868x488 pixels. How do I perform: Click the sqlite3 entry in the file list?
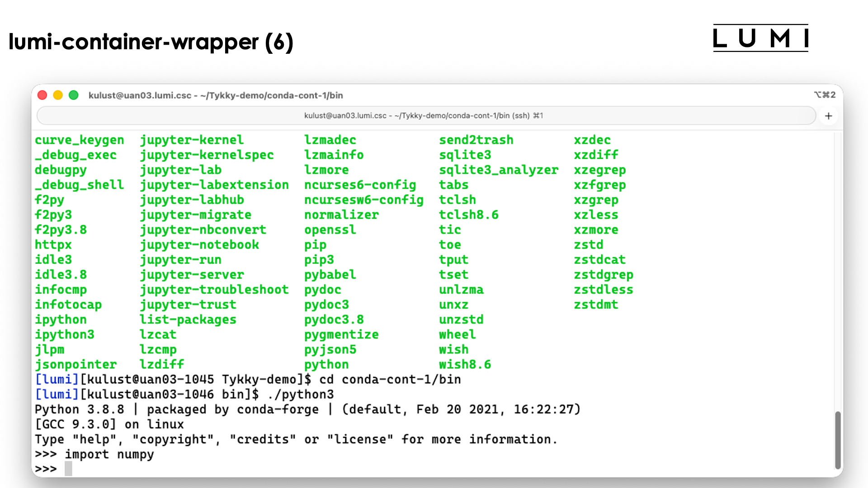[465, 155]
